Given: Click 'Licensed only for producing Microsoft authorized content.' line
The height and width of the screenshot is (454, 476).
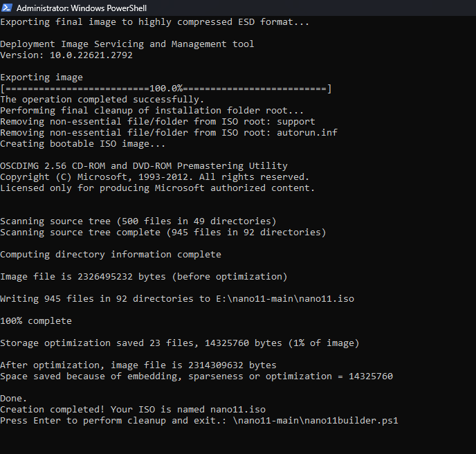Looking at the screenshot, I should (157, 188).
